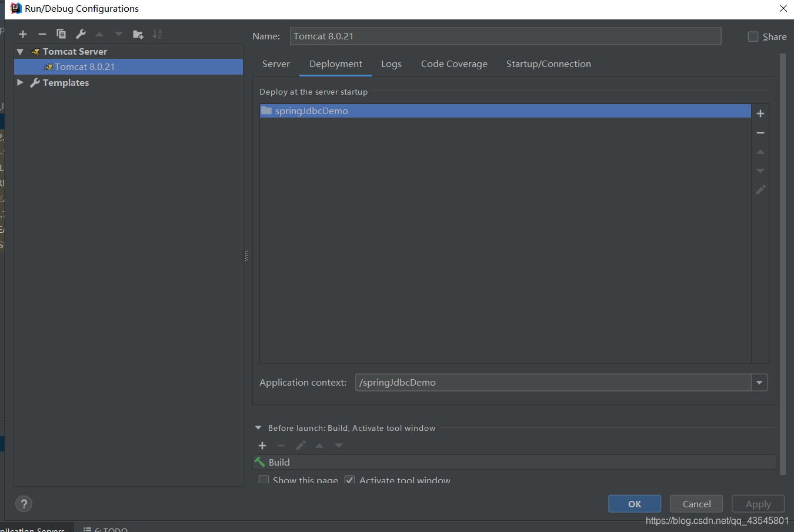Open help question mark button
This screenshot has height=532, width=794.
[24, 504]
